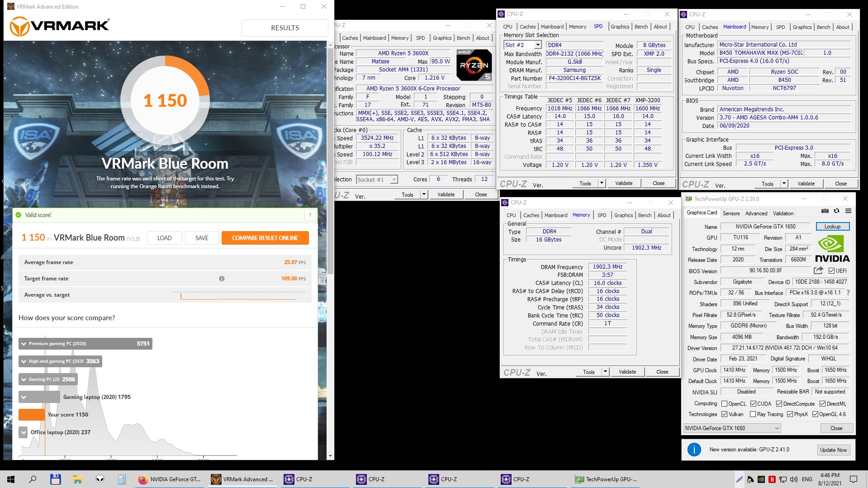
Task: Click the blue info icon in the update notice
Action: coord(694,450)
